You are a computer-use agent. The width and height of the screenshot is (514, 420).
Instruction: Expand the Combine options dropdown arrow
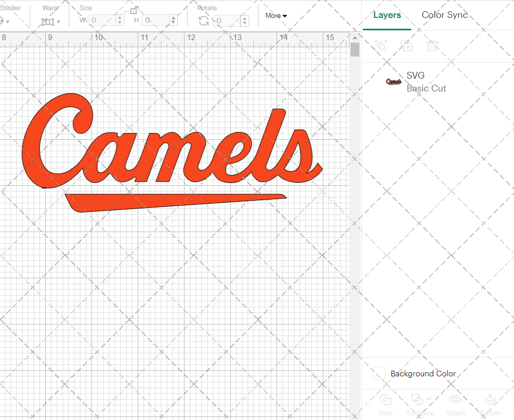pyautogui.click(x=429, y=399)
